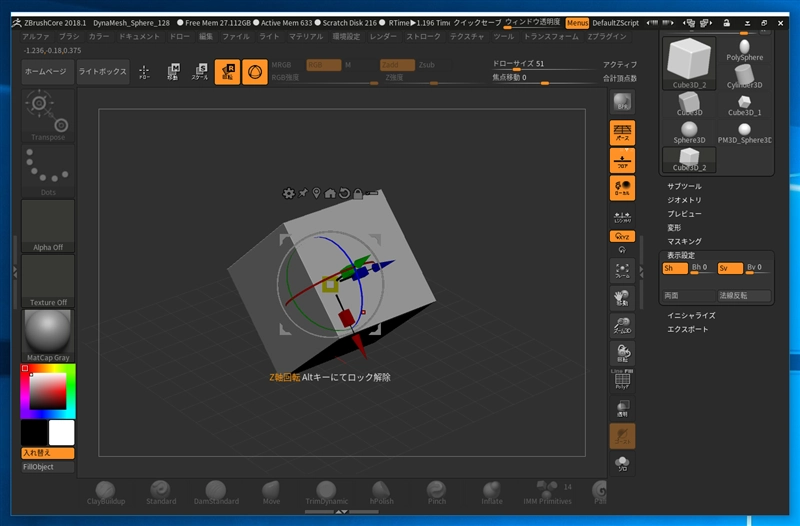Toggle the Sv display setting

(x=730, y=268)
